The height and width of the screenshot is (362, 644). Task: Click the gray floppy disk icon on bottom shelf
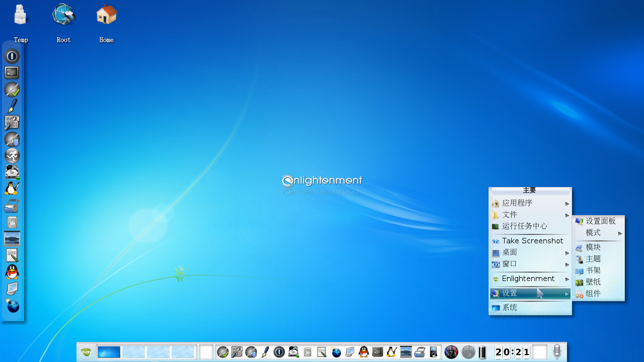tap(307, 352)
